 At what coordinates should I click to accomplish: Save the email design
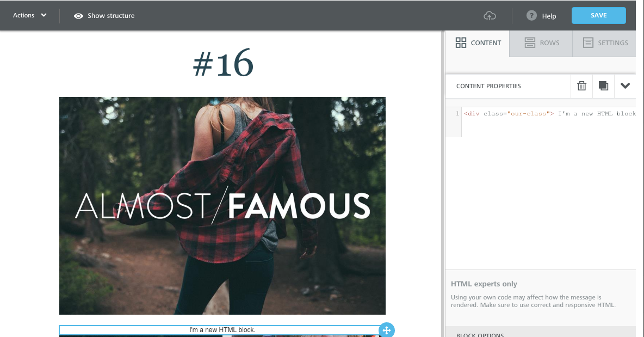coord(598,15)
